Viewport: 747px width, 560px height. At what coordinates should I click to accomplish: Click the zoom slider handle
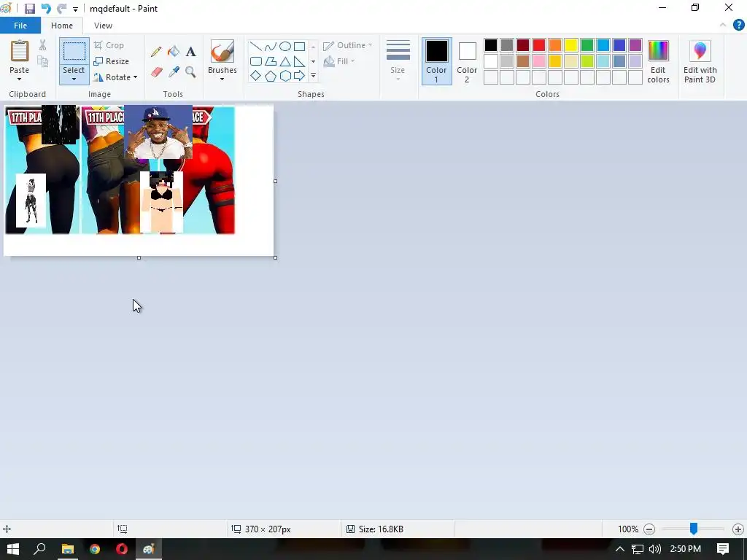694,529
